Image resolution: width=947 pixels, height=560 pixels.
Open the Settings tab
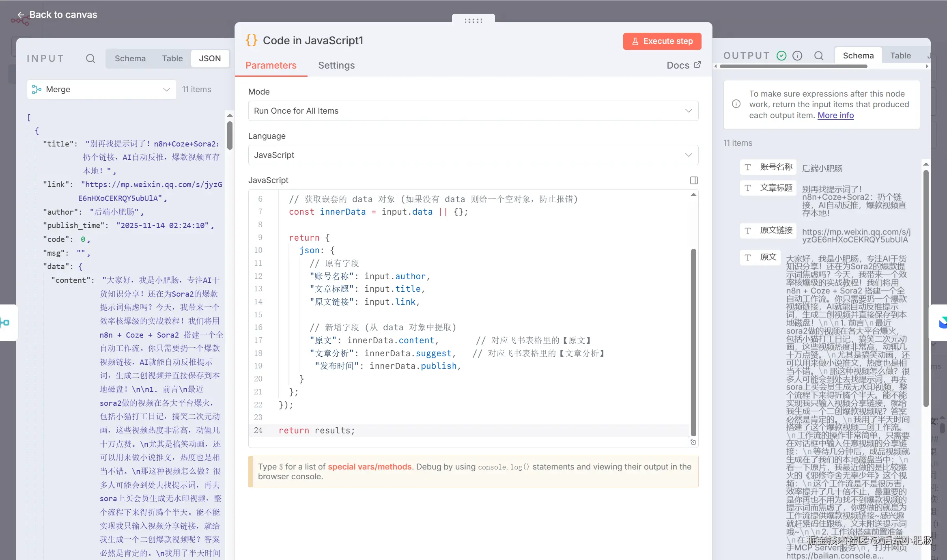point(336,65)
